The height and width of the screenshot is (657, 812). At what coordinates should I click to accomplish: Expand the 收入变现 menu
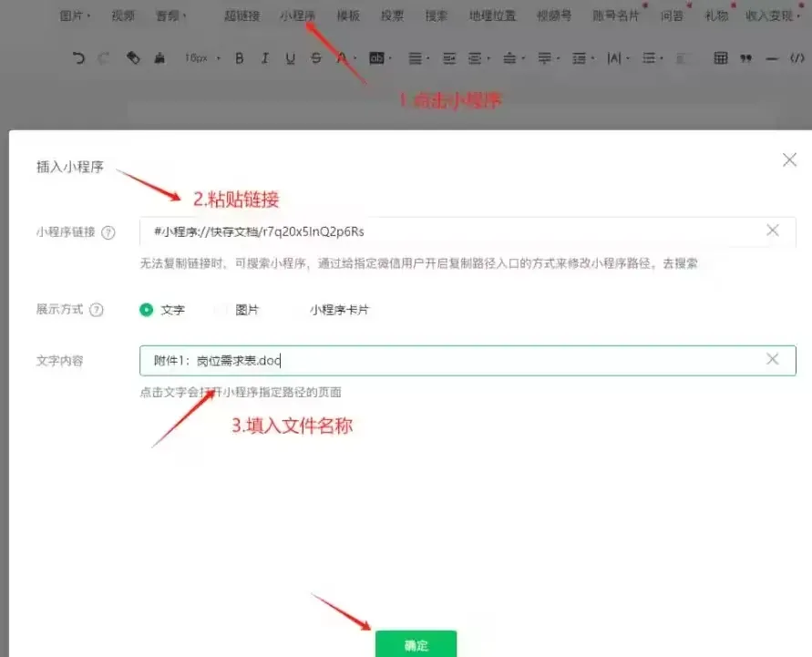[x=773, y=16]
